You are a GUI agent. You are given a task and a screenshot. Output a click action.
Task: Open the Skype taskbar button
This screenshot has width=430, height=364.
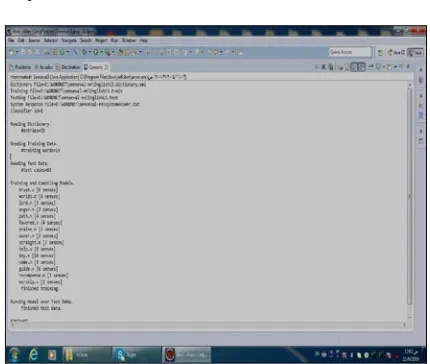click(x=136, y=355)
